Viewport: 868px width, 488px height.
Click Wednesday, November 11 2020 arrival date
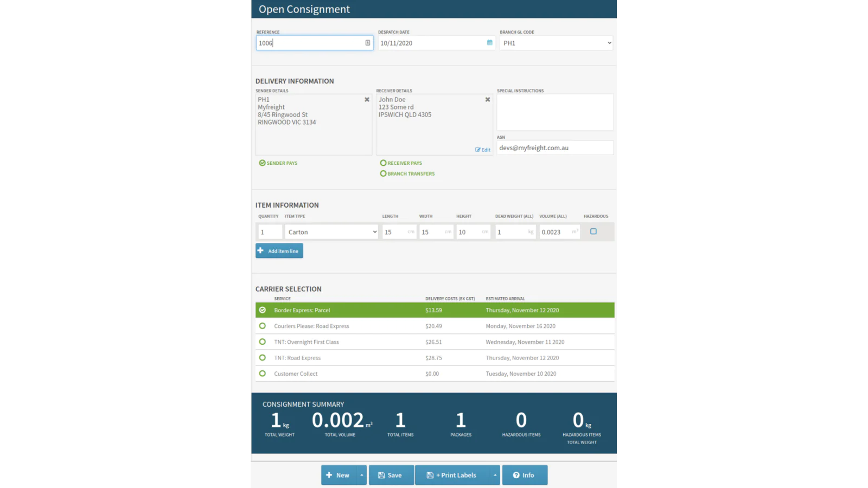click(525, 342)
